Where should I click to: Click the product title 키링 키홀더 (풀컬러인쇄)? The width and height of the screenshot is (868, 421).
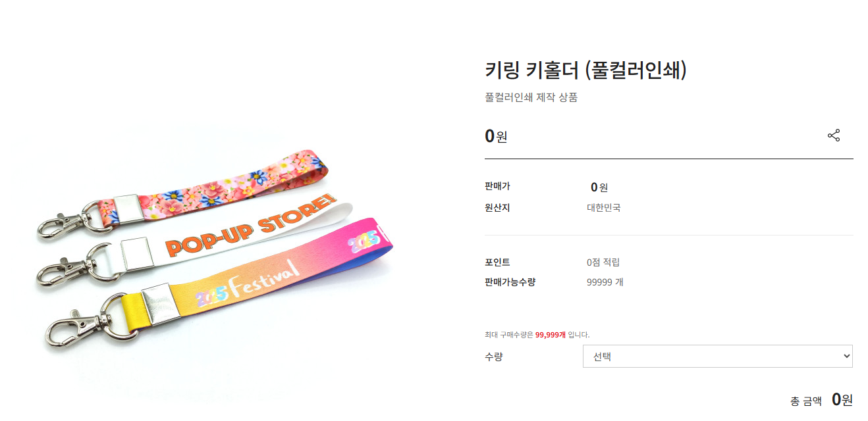point(585,70)
